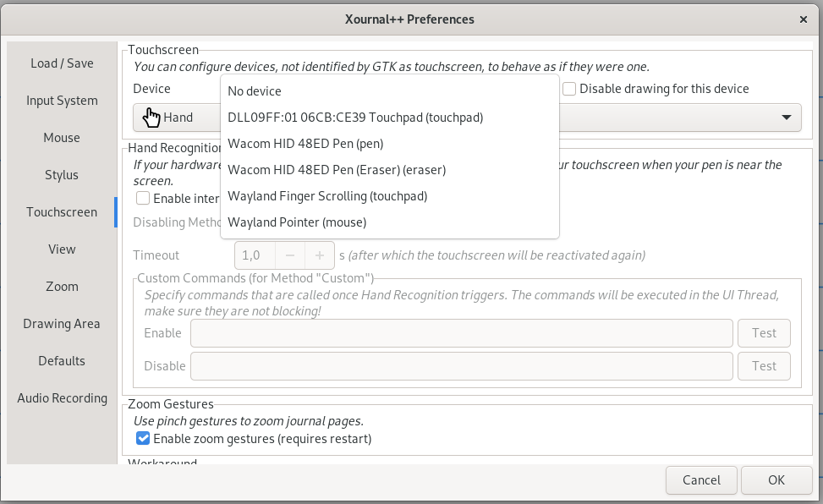Open the Input System settings page
The image size is (823, 504).
62,100
